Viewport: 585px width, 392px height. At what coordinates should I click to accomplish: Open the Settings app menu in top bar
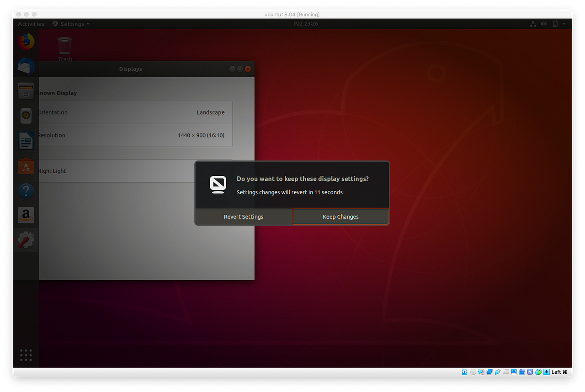click(x=71, y=24)
